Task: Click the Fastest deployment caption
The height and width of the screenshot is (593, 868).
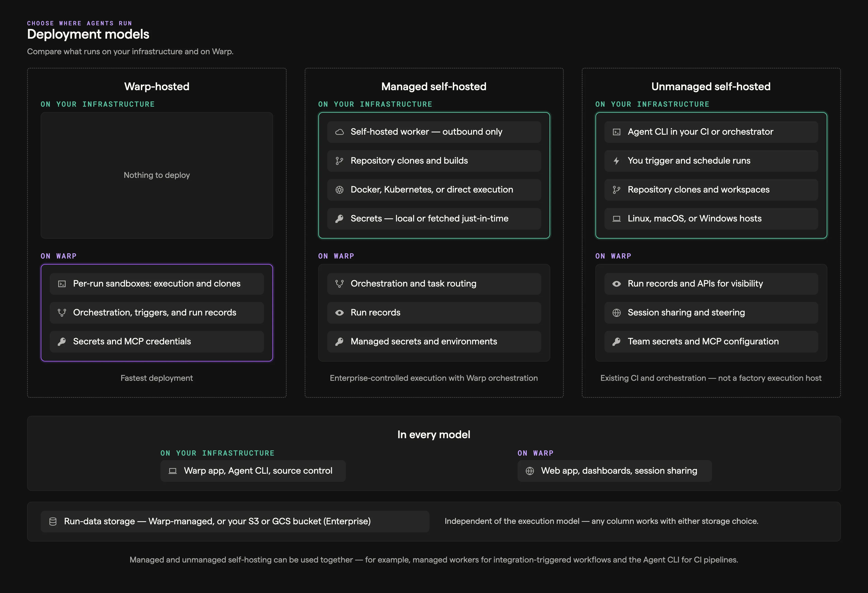Action: (x=157, y=378)
